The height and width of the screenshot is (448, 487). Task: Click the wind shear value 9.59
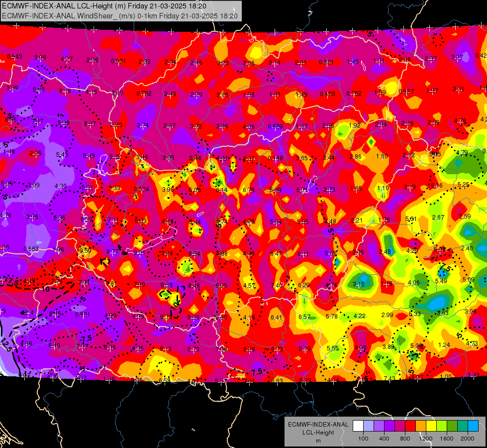(x=85, y=250)
